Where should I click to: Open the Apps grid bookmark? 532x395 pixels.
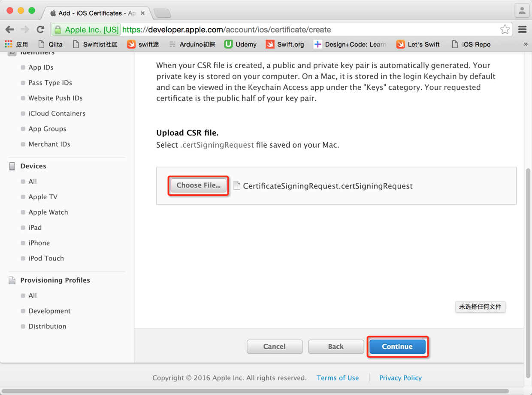(x=16, y=44)
